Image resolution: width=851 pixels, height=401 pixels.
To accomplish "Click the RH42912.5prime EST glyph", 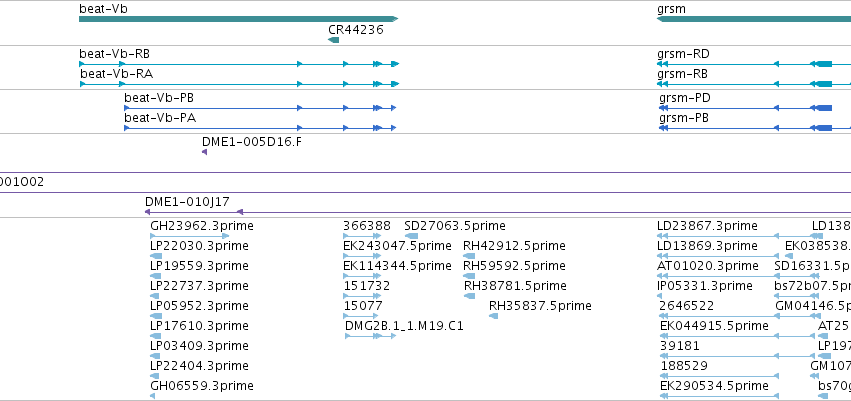I will (x=469, y=256).
